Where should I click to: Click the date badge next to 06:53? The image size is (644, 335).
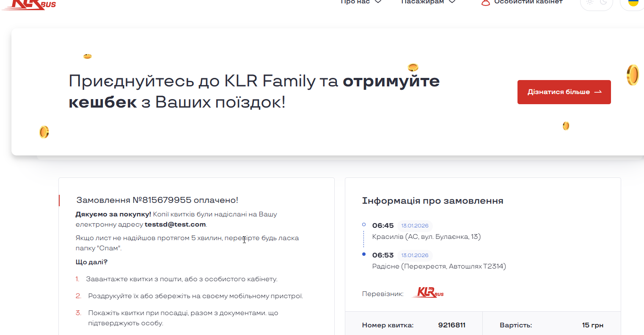(415, 255)
